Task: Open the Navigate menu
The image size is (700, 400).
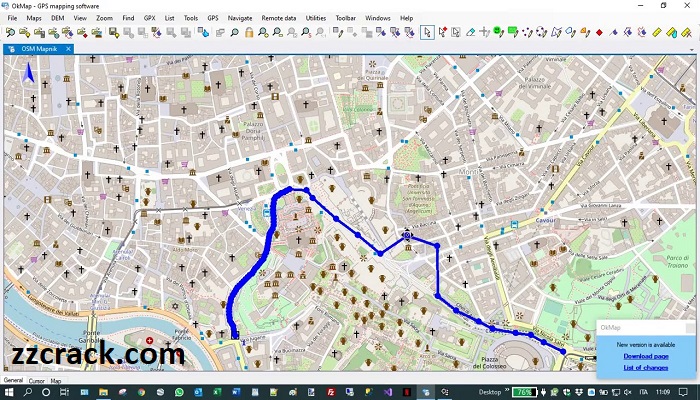Action: pos(240,18)
